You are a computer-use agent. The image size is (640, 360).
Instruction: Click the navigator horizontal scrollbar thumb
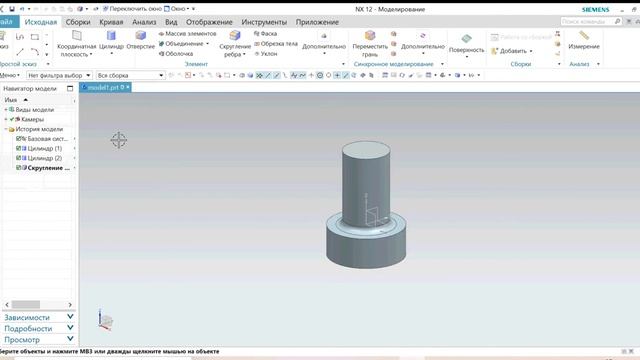pyautogui.click(x=26, y=304)
